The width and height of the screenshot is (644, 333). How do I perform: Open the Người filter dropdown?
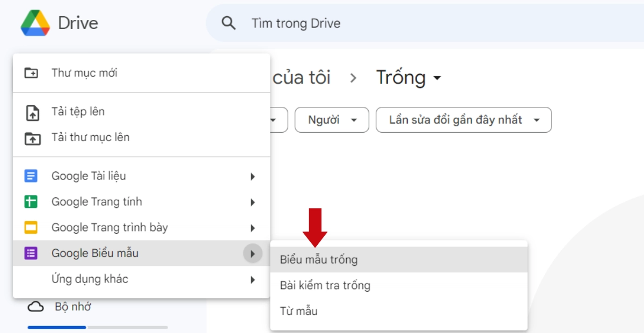(331, 120)
